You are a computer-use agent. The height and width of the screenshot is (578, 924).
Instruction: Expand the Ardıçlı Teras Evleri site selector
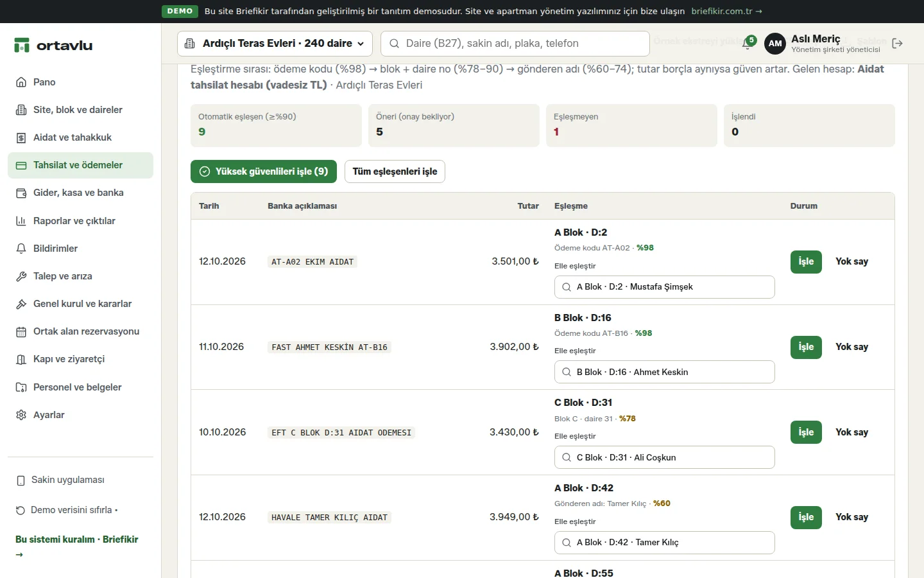pyautogui.click(x=275, y=44)
